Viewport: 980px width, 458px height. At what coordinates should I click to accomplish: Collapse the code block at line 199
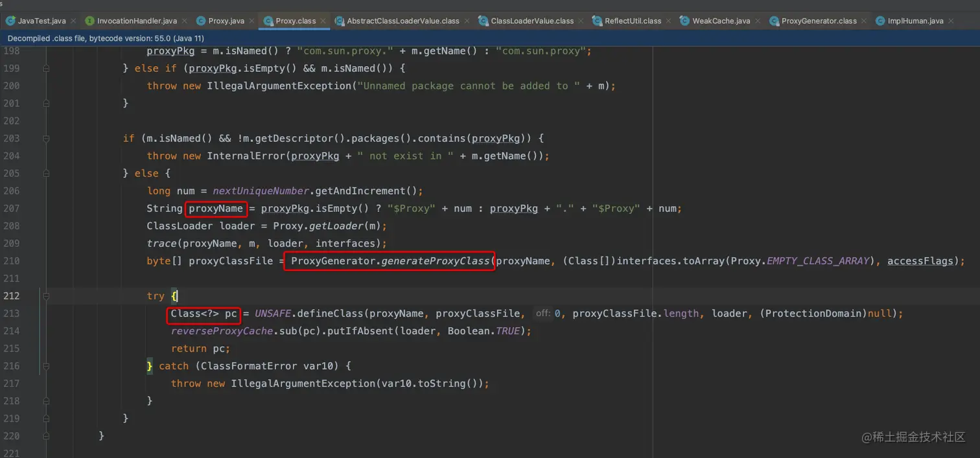[46, 68]
